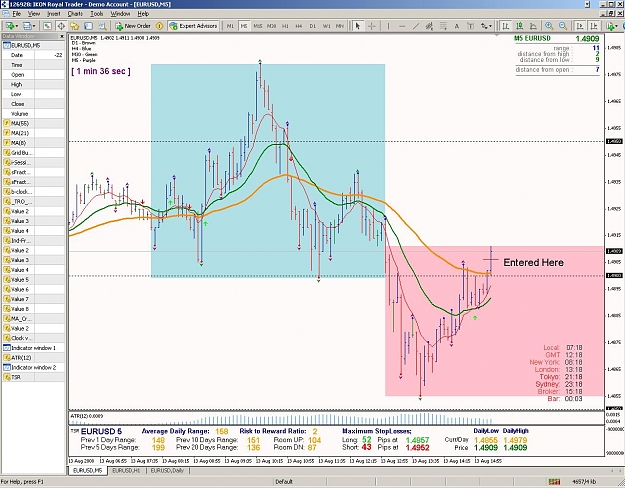
Task: Open the Strategy Tester icon
Action: pyautogui.click(x=102, y=26)
